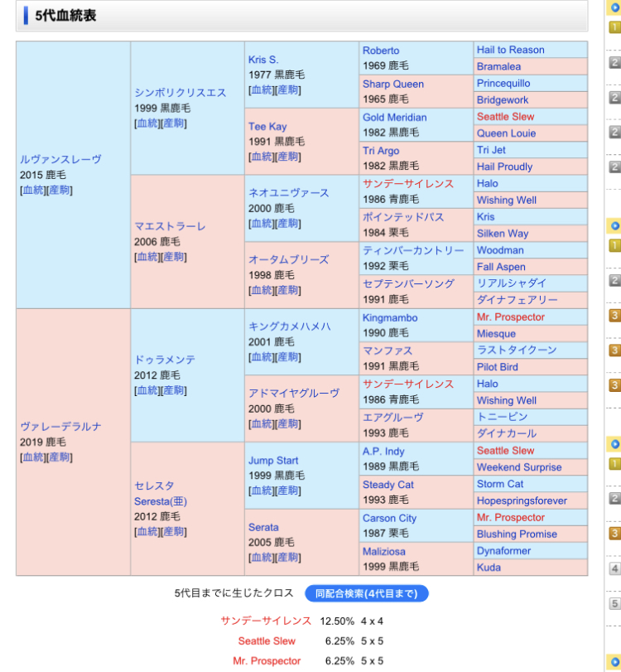Open the Roberto pedigree link
The height and width of the screenshot is (672, 621).
point(381,51)
